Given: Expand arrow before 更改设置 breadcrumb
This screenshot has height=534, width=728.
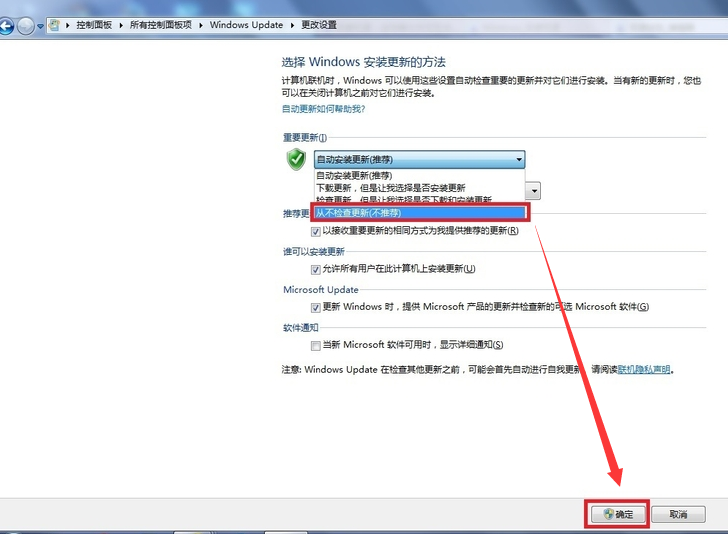Looking at the screenshot, I should tap(292, 26).
